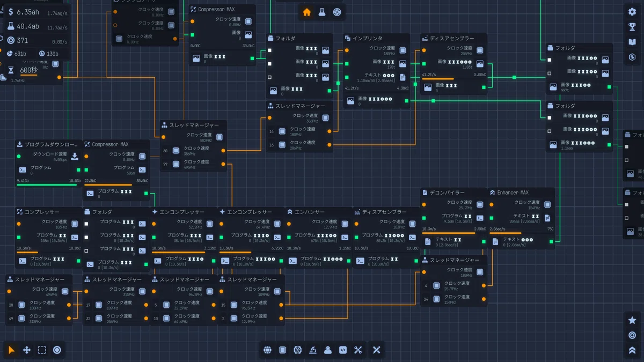This screenshot has height=362, width=644.
Task: Click the double chevron up icon
Action: coord(632,350)
